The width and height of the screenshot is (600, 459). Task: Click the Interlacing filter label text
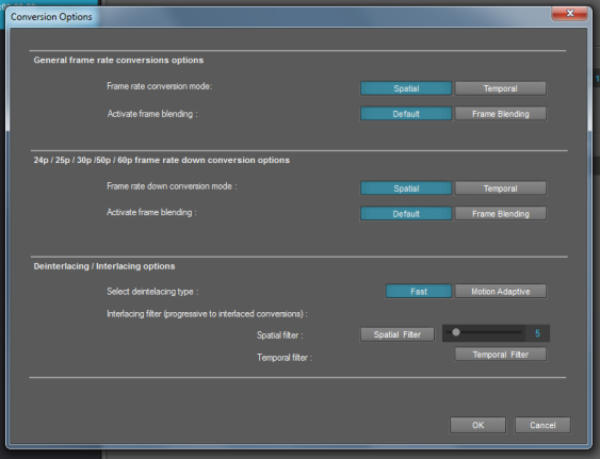(206, 314)
